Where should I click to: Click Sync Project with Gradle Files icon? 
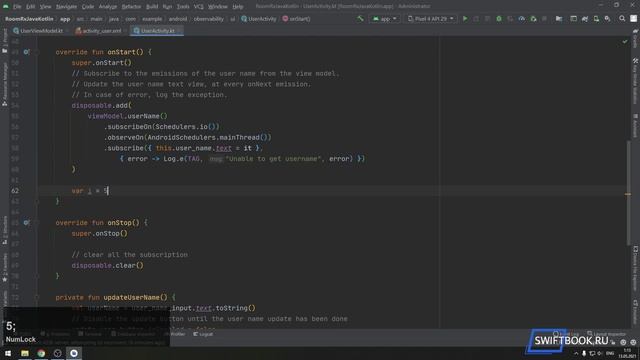coord(585,19)
